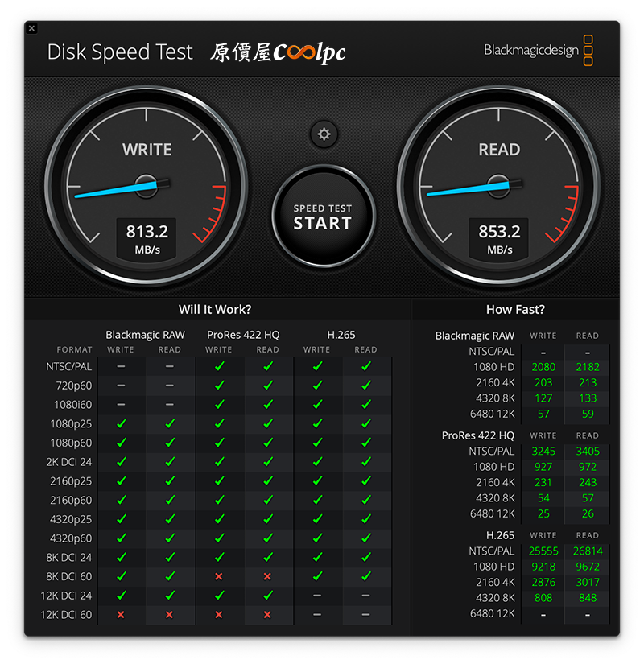Click the 848 H.265 4320 8K read value
Viewport: 644px width, 664px height.
[588, 598]
